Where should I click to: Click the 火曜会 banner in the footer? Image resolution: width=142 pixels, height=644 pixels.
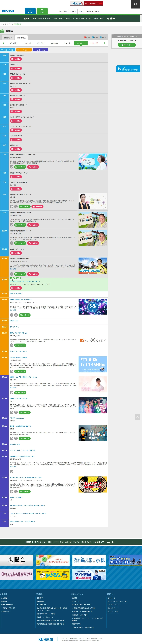16,560
